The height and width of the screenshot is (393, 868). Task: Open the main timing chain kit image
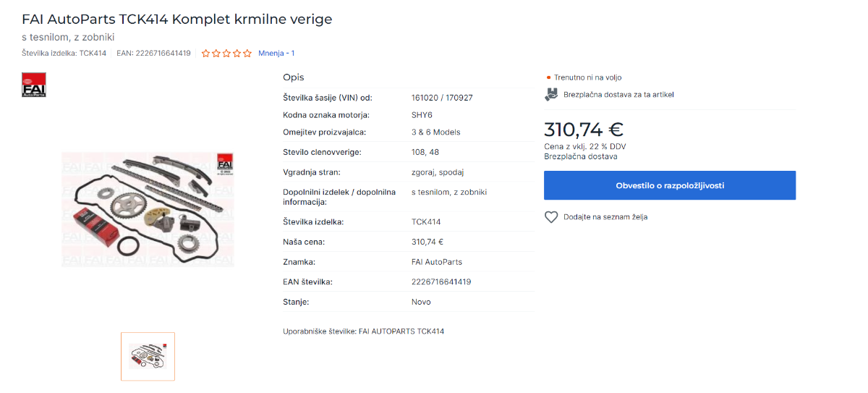(148, 209)
